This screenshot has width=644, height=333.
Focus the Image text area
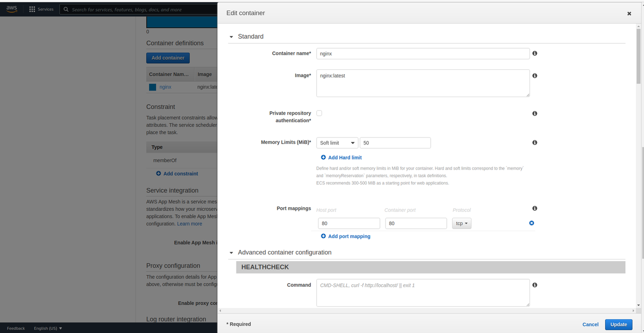pyautogui.click(x=423, y=83)
